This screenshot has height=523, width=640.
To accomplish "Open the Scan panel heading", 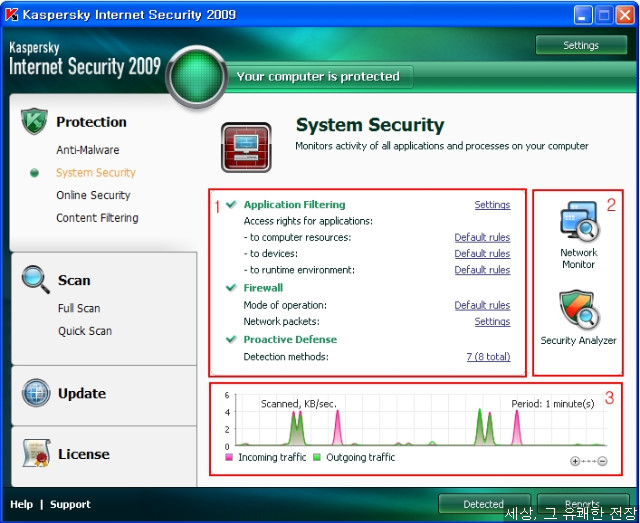I will 74,280.
